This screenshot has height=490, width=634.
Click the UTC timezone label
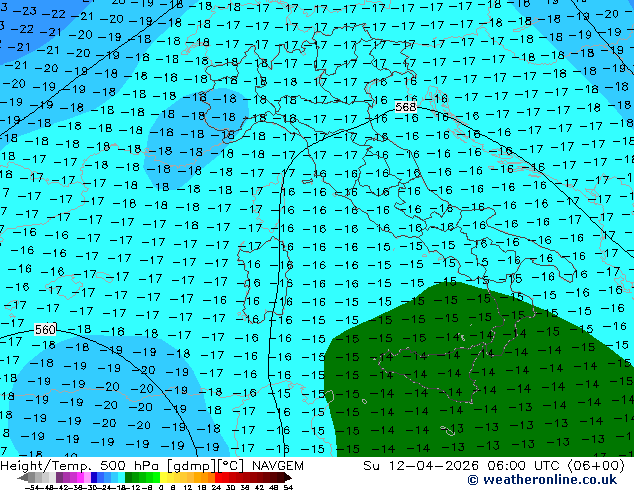tap(548, 466)
